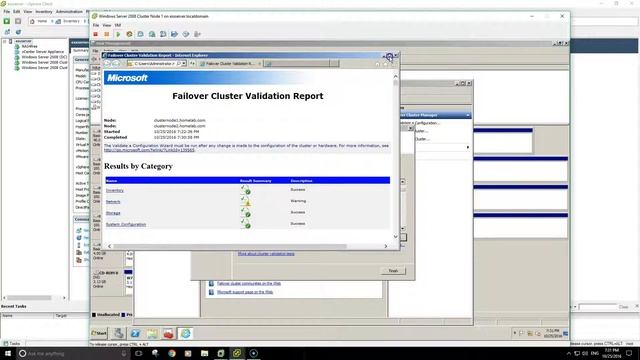The width and height of the screenshot is (640, 360).
Task: Click guest Windows Start button
Action: (99, 333)
